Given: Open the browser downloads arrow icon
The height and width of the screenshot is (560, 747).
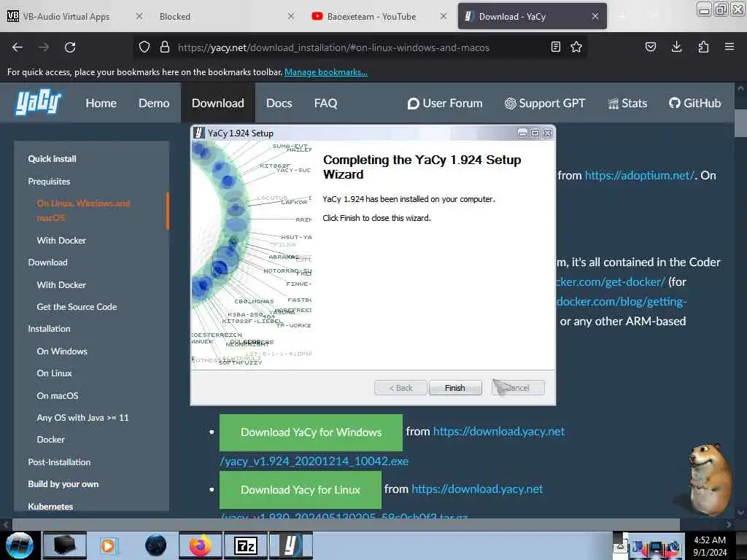Looking at the screenshot, I should pyautogui.click(x=676, y=47).
